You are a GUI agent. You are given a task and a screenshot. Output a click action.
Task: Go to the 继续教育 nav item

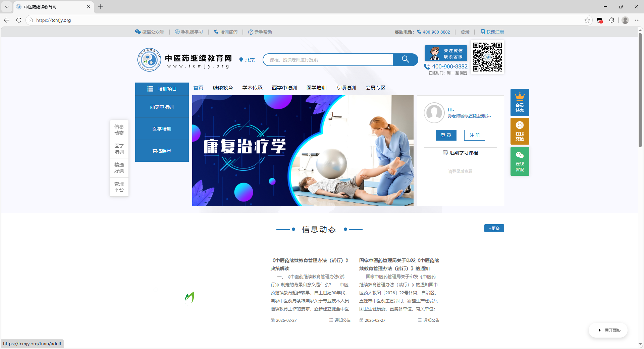(223, 88)
